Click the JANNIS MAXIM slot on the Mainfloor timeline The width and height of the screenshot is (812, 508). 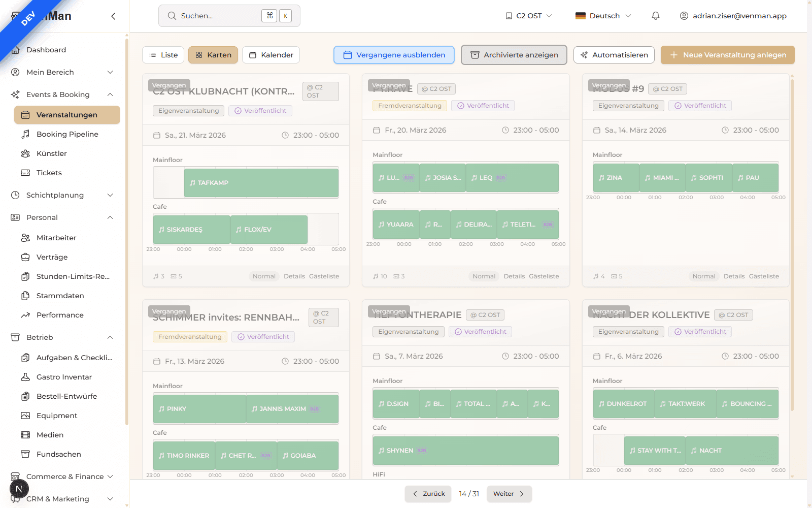click(x=292, y=409)
